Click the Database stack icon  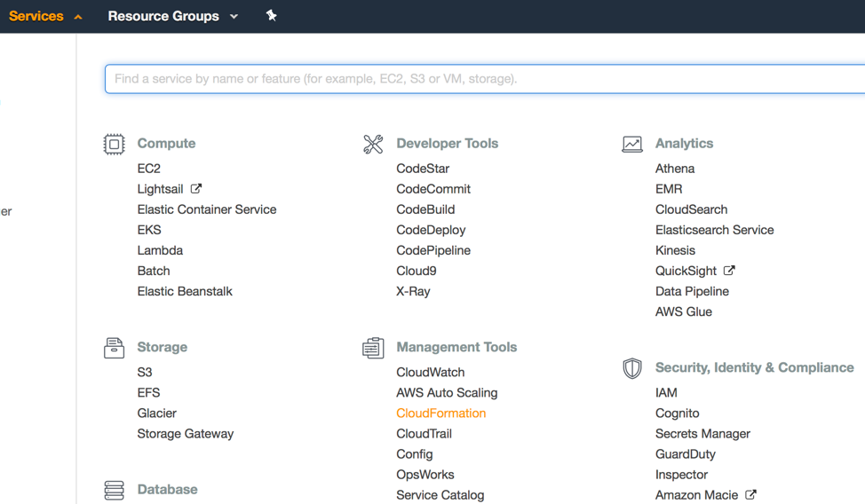tap(114, 490)
